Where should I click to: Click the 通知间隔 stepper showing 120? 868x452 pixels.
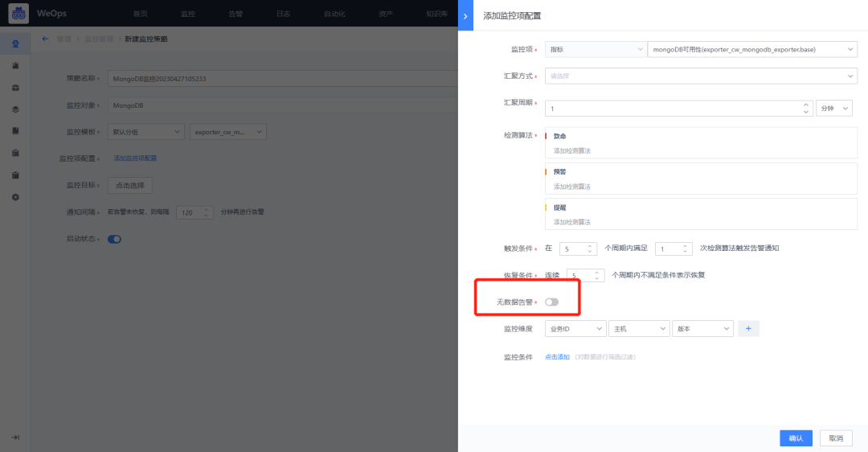click(x=194, y=212)
